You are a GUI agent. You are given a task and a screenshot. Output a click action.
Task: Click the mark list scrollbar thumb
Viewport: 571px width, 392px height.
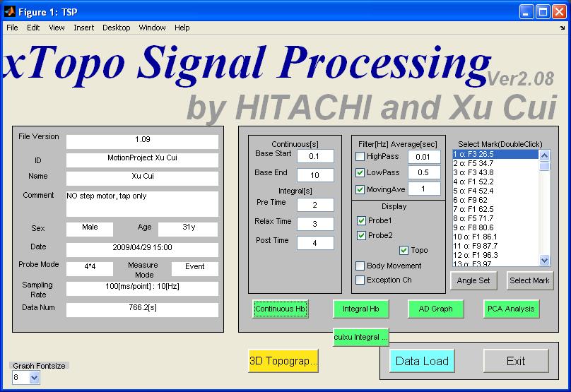(x=544, y=167)
